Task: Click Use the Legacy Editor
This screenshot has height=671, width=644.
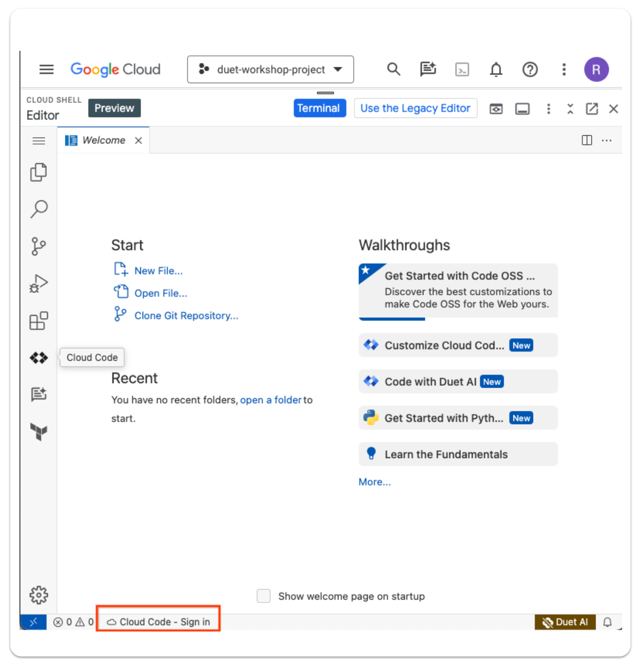Action: pyautogui.click(x=415, y=108)
